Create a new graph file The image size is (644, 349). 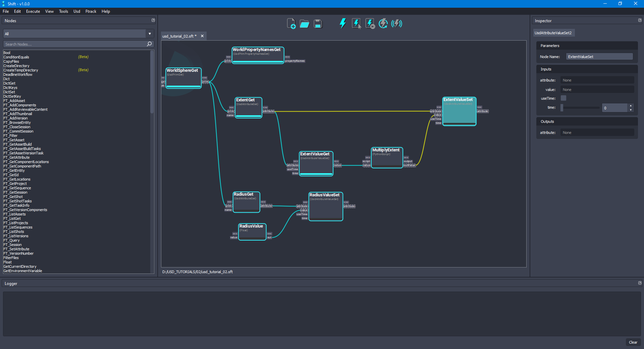[291, 23]
